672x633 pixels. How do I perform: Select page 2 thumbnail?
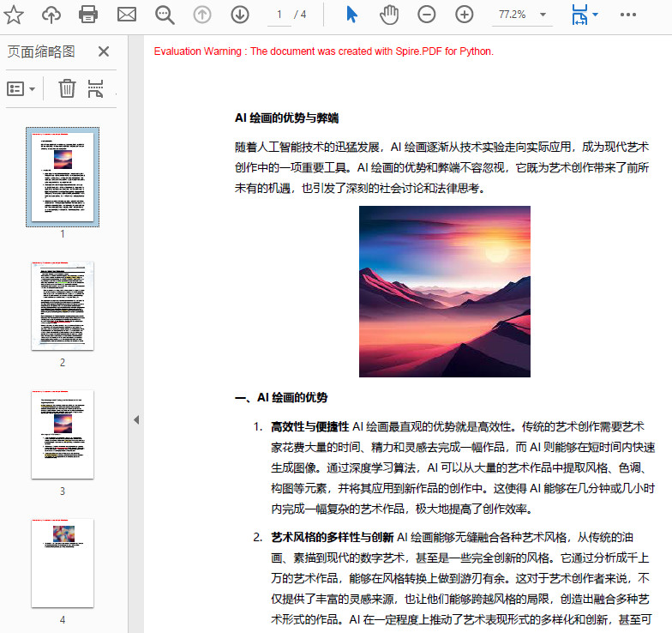coord(63,305)
